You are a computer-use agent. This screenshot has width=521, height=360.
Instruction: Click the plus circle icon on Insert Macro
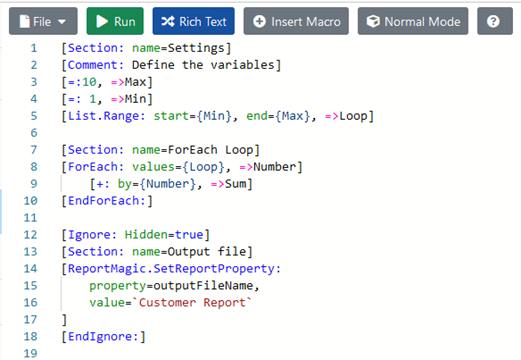point(259,22)
